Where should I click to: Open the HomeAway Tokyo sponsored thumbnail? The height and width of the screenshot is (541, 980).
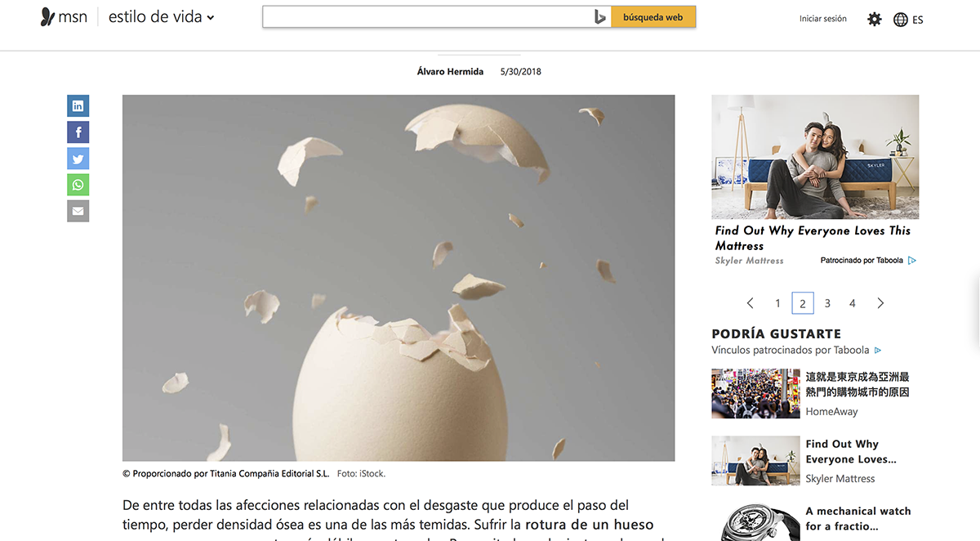tap(755, 394)
